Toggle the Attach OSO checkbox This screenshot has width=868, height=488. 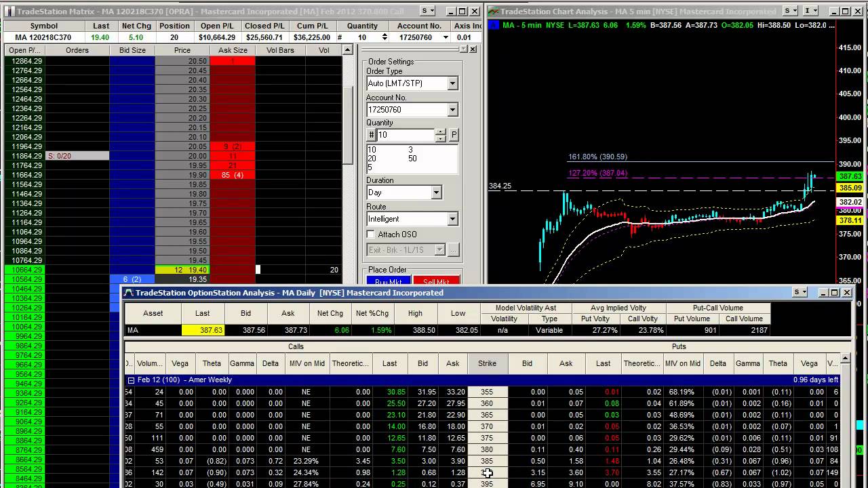[x=371, y=235]
